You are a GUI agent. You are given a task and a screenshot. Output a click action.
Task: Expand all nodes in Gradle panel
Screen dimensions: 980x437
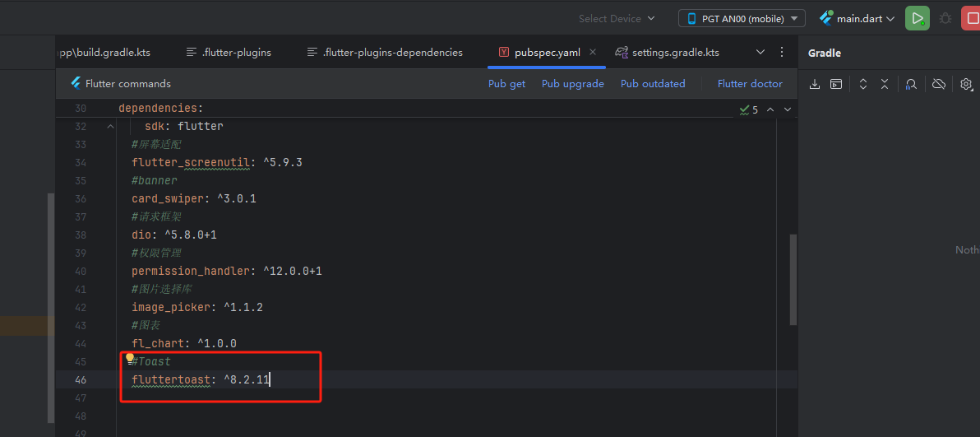coord(863,84)
